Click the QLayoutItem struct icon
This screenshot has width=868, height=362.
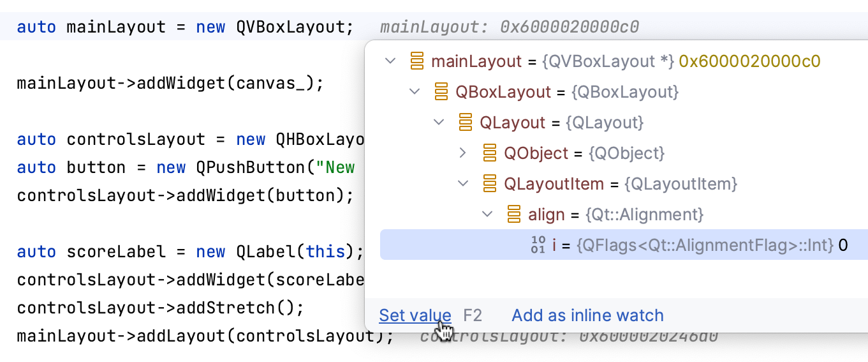click(x=490, y=184)
